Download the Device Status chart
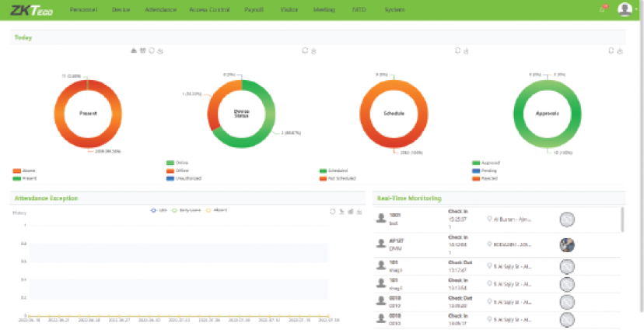The width and height of the screenshot is (644, 330). (313, 51)
